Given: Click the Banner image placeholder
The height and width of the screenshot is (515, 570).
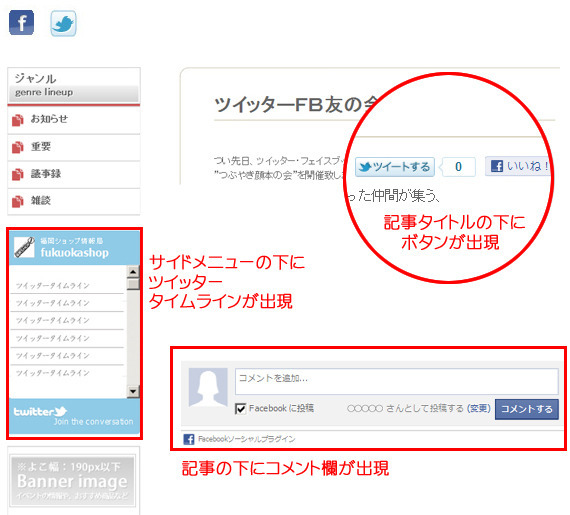Looking at the screenshot, I should [x=72, y=480].
